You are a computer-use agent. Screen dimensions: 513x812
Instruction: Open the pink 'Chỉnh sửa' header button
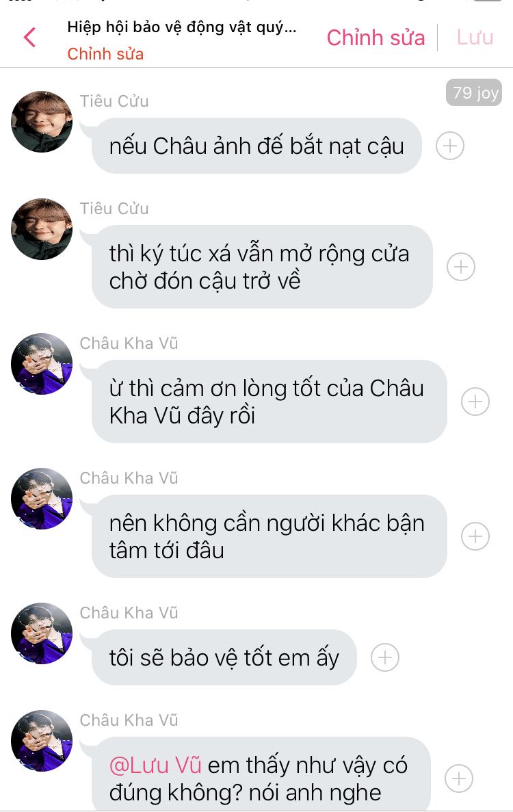376,38
